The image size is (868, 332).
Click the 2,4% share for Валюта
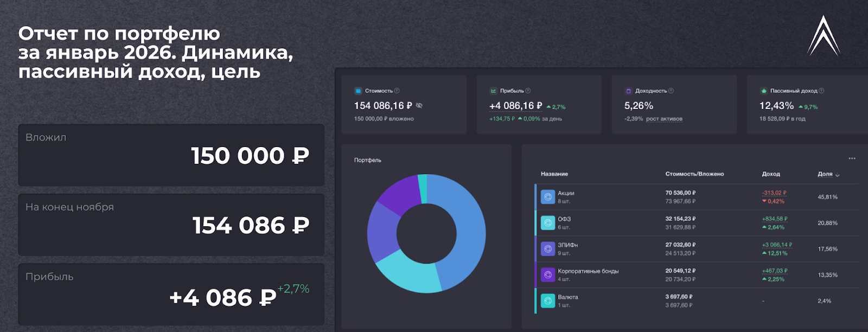point(824,301)
